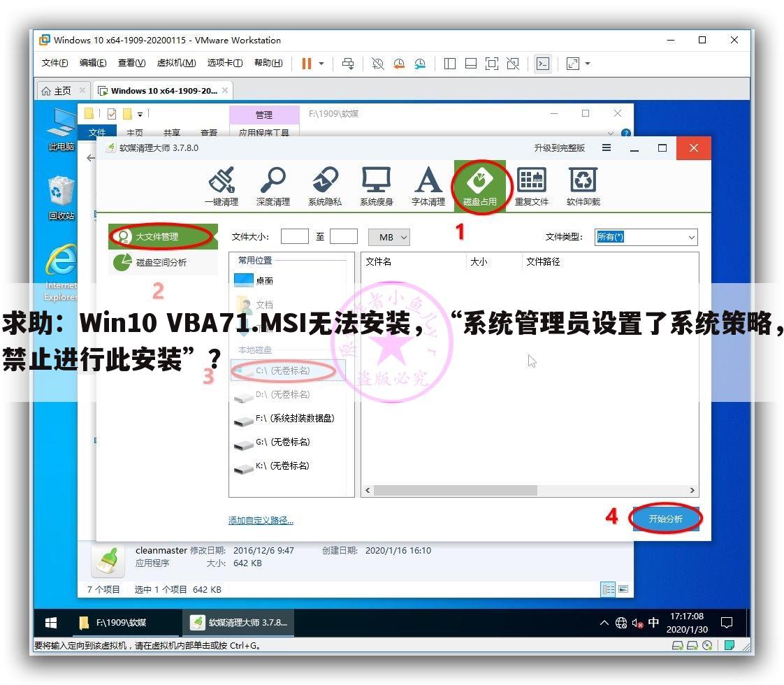Open the 添加自定义路径 link
The height and width of the screenshot is (685, 784).
click(261, 521)
